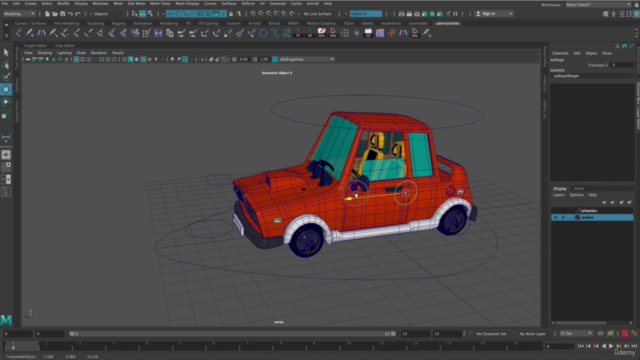This screenshot has height=360, width=640.
Task: Open the sRGB gamma dropdown
Action: click(x=307, y=60)
